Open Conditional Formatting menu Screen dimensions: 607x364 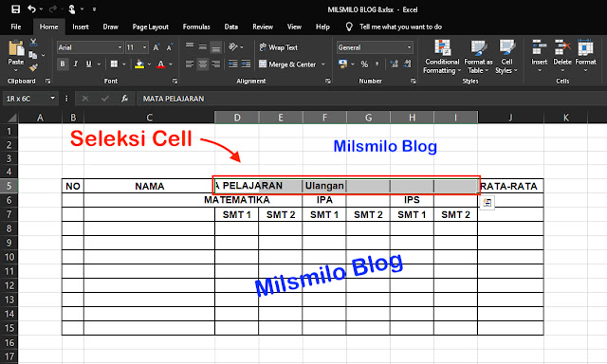[x=442, y=57]
